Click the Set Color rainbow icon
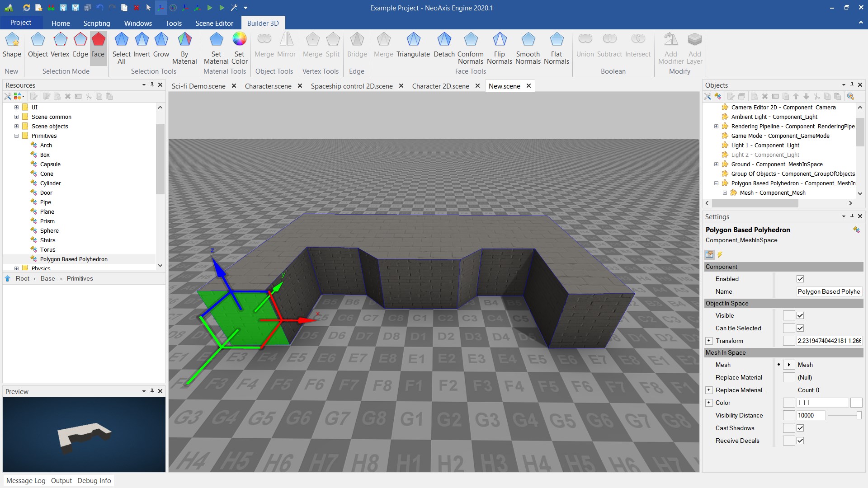 click(x=239, y=39)
